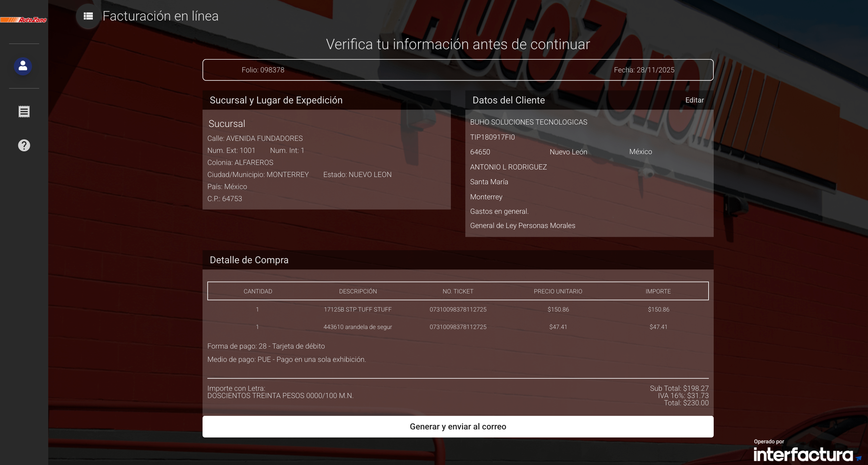This screenshot has width=868, height=465.
Task: Click Medio de pago: PUE line
Action: [x=286, y=359]
